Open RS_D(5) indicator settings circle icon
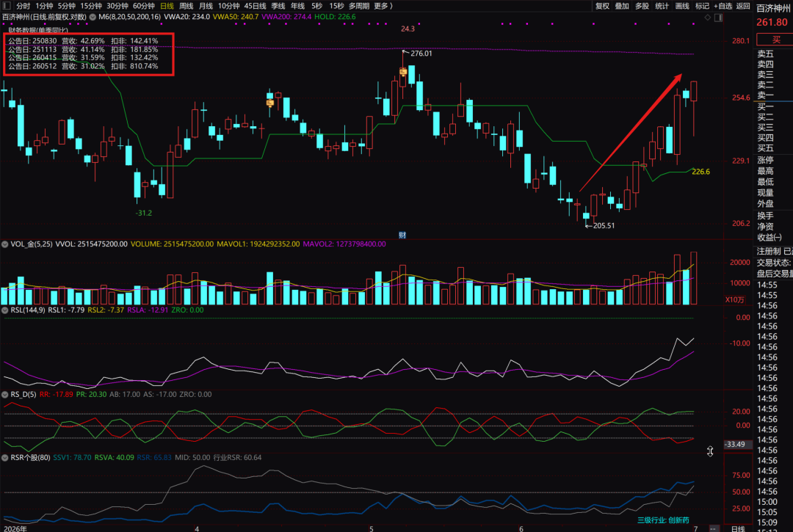Image resolution: width=793 pixels, height=532 pixels. point(4,395)
